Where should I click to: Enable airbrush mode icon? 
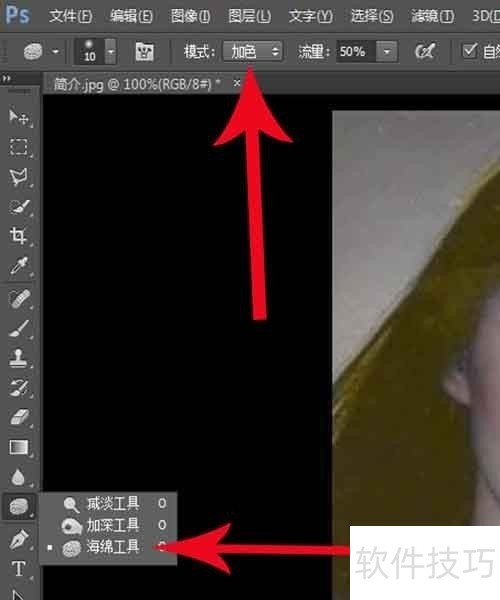[425, 51]
